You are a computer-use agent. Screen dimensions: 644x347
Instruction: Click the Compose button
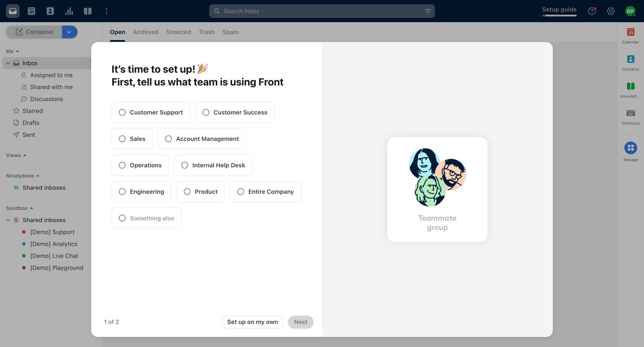[34, 32]
